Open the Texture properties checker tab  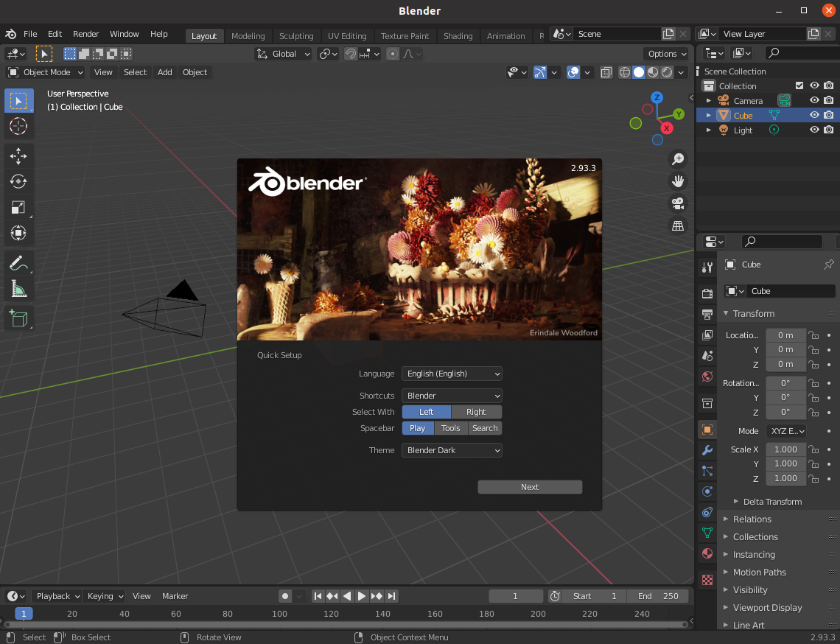[707, 580]
